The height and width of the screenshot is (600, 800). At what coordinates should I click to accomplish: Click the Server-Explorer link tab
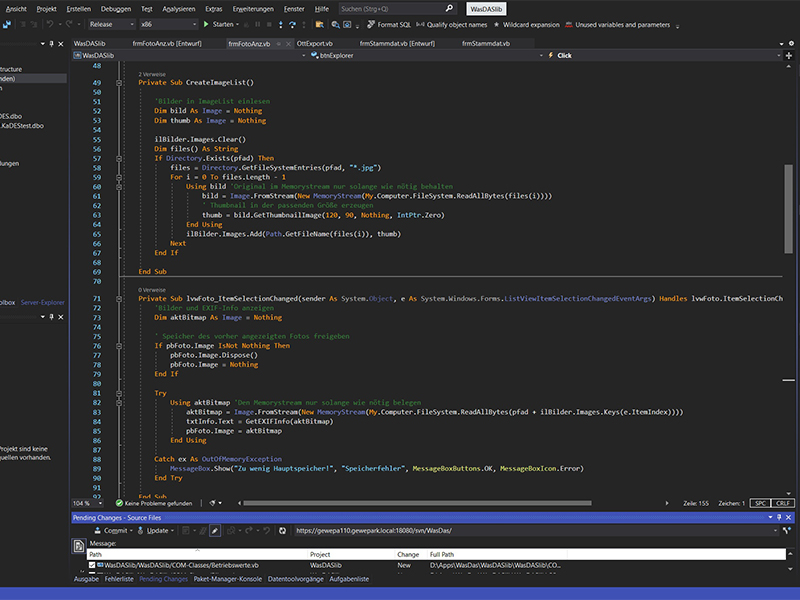click(43, 303)
